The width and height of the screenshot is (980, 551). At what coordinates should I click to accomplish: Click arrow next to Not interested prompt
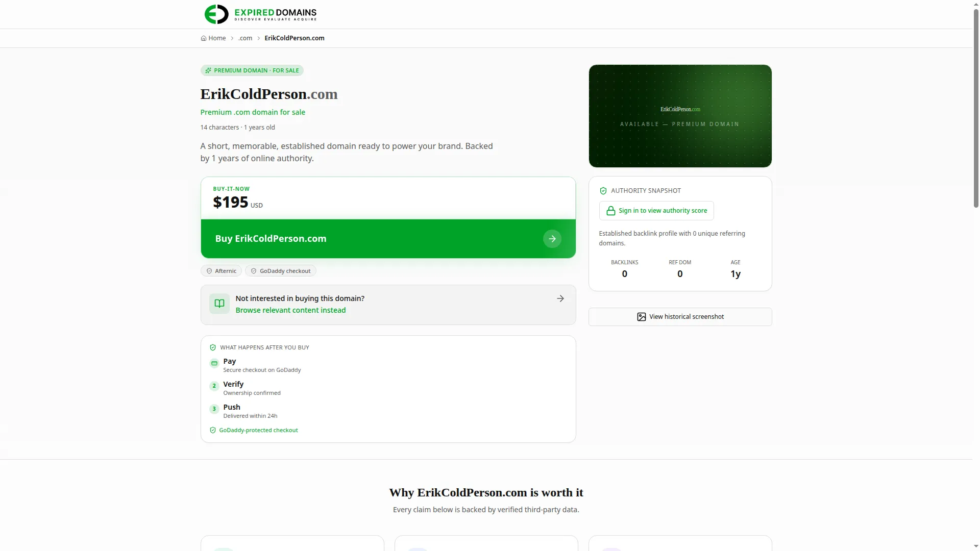pos(560,298)
